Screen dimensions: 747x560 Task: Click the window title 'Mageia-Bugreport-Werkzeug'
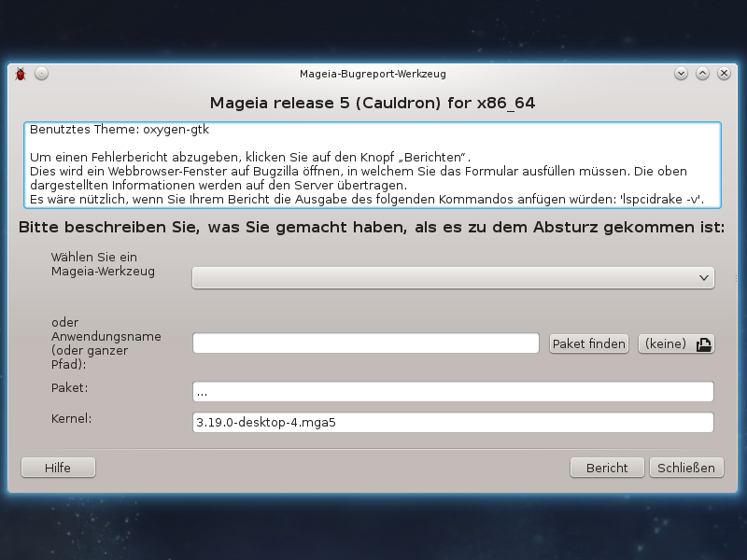[373, 74]
